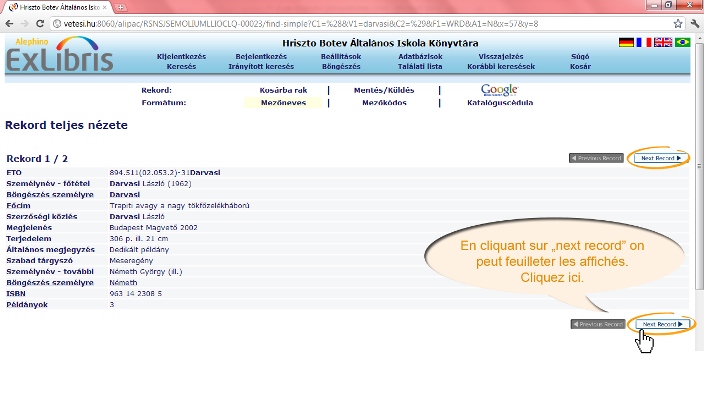This screenshot has height=396, width=704.
Task: Click the Példányok count 3
Action: click(x=112, y=304)
